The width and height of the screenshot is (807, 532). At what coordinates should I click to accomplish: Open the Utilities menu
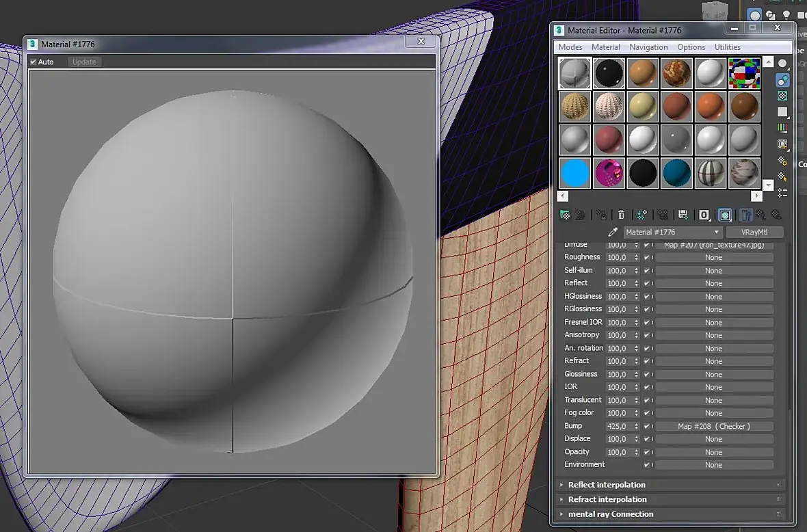[x=727, y=47]
